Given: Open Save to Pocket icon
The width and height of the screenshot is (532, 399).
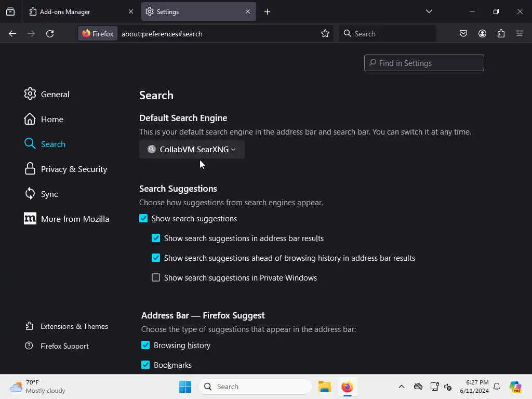Looking at the screenshot, I should (x=463, y=33).
